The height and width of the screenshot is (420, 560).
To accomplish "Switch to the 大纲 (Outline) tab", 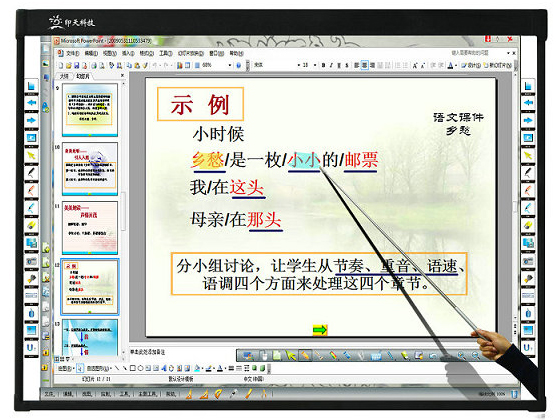I will (64, 76).
